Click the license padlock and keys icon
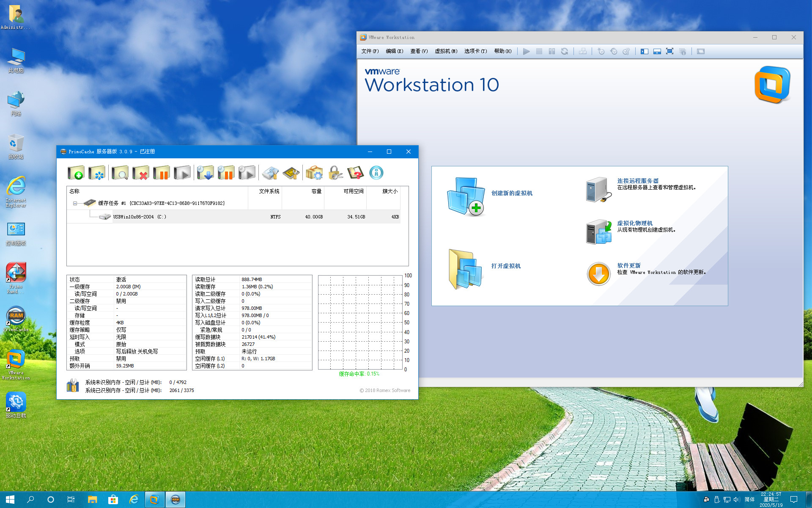 (x=335, y=173)
